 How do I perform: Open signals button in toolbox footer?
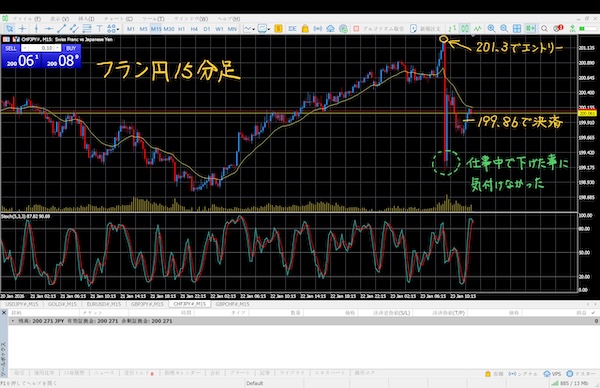tap(522, 374)
